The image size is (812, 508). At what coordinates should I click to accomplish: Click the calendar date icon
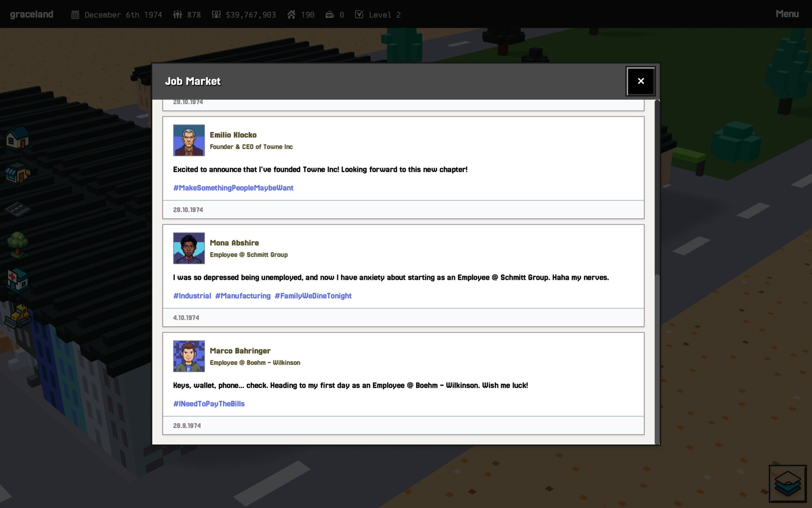75,15
